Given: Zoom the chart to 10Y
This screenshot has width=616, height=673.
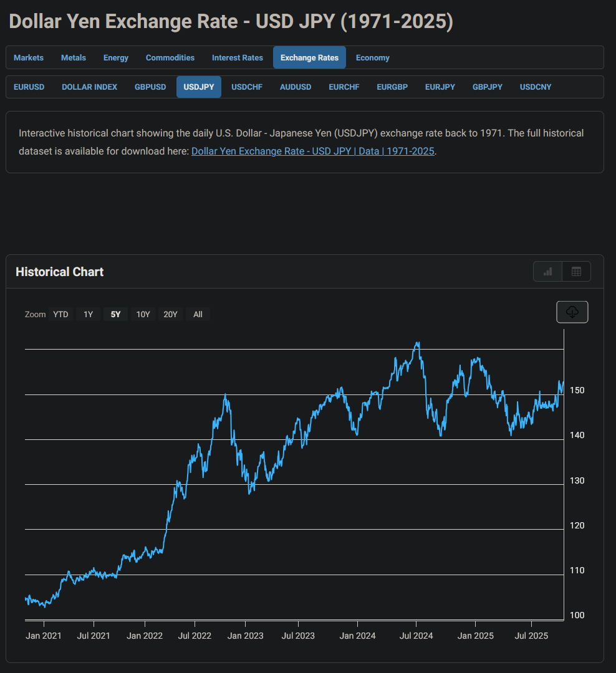Looking at the screenshot, I should (x=143, y=314).
